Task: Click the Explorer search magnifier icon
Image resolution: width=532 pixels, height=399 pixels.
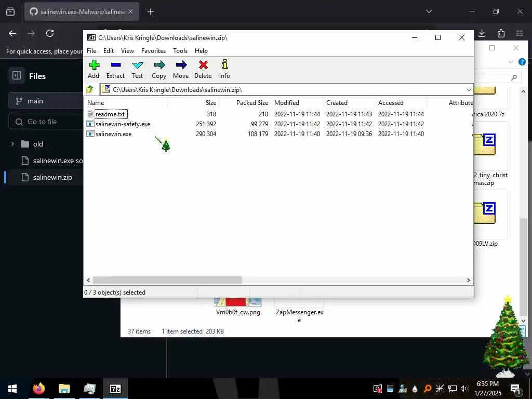Action: point(514,78)
